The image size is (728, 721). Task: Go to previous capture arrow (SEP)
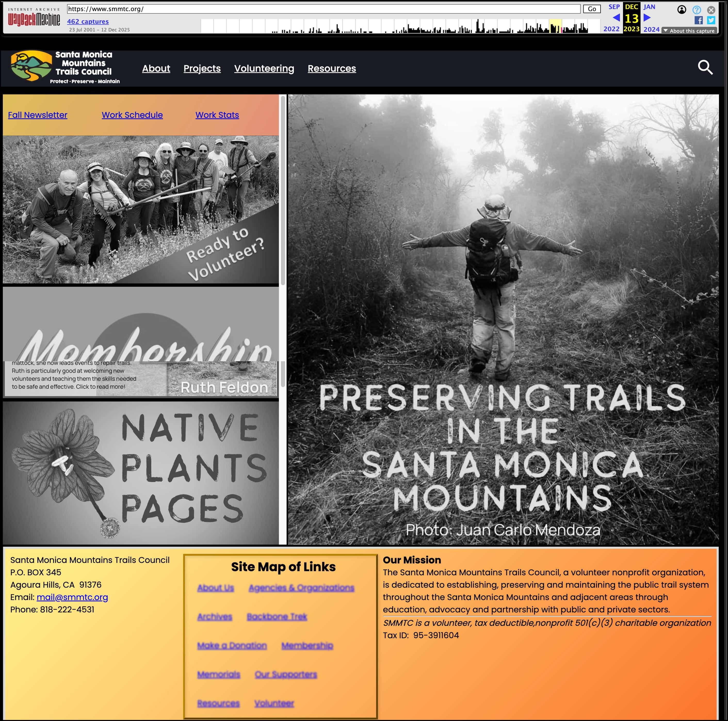[616, 18]
